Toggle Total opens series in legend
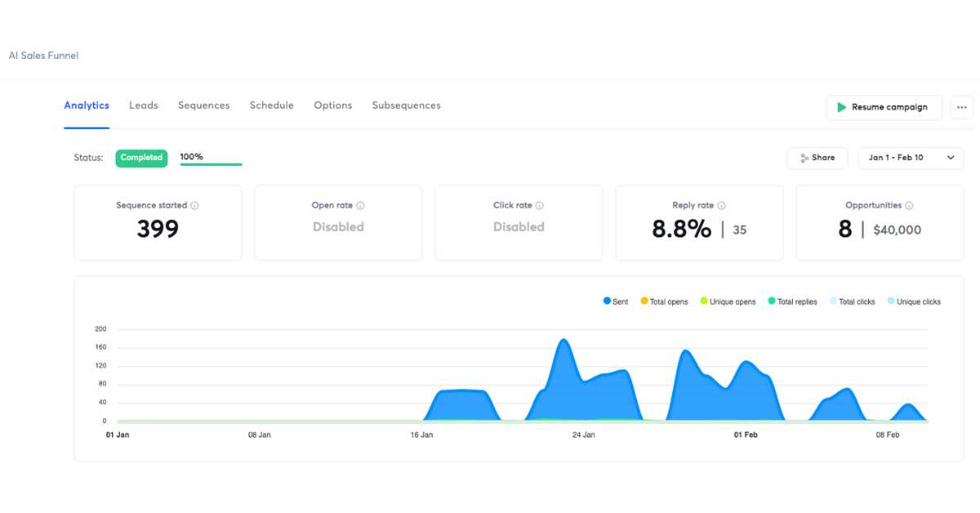The height and width of the screenshot is (513, 980). tap(664, 301)
